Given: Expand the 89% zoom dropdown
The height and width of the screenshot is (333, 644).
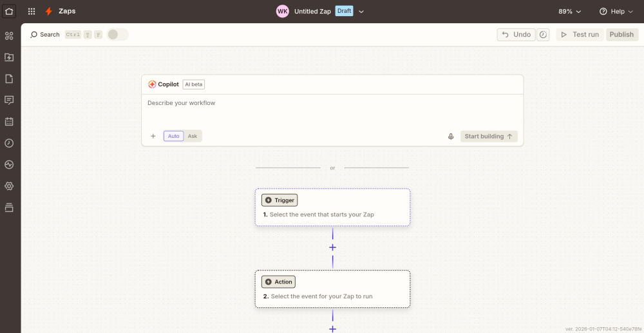Looking at the screenshot, I should tap(569, 12).
